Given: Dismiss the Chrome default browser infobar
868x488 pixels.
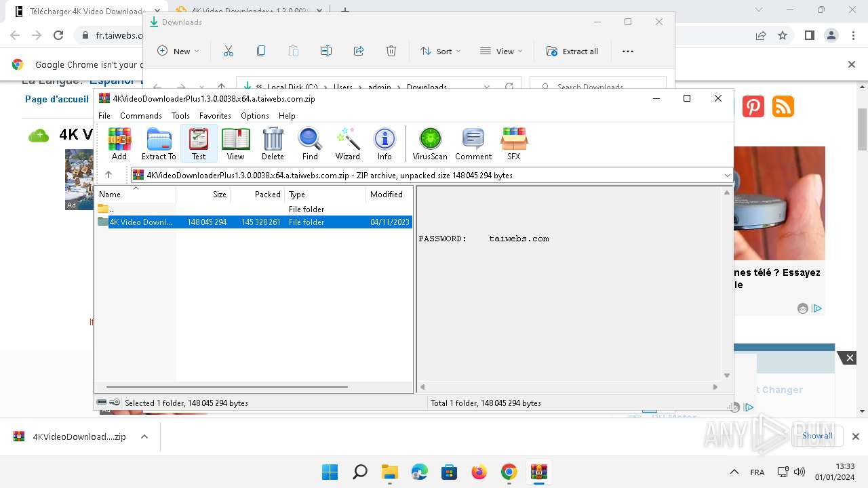Looking at the screenshot, I should coord(852,64).
